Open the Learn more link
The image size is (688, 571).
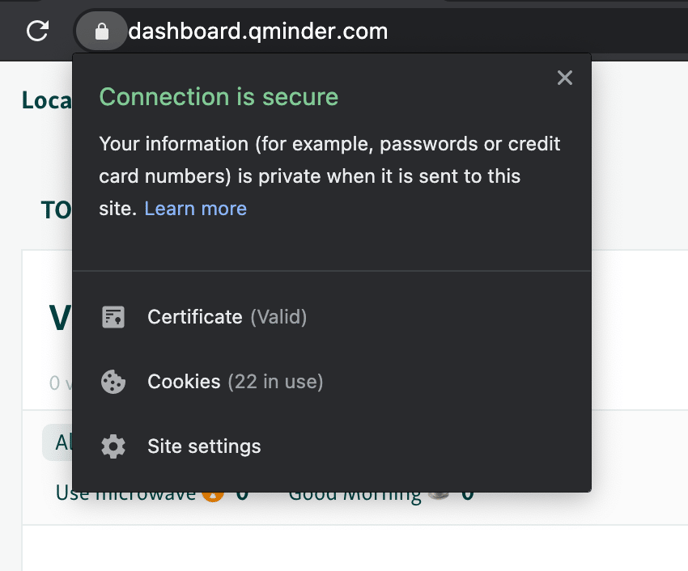195,208
